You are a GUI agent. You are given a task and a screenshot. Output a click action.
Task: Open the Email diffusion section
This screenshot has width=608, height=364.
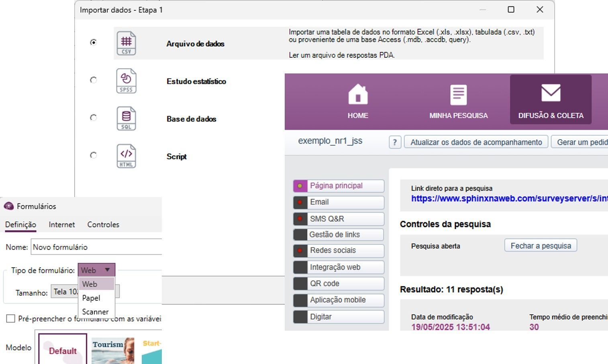click(x=339, y=202)
